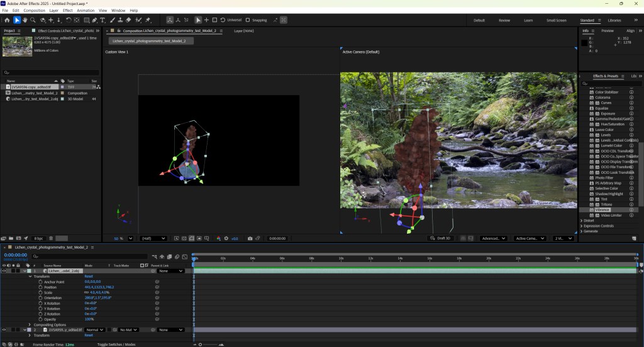Image resolution: width=644 pixels, height=347 pixels.
Task: Hide the Lichen model layer with eye icon
Action: (x=4, y=271)
